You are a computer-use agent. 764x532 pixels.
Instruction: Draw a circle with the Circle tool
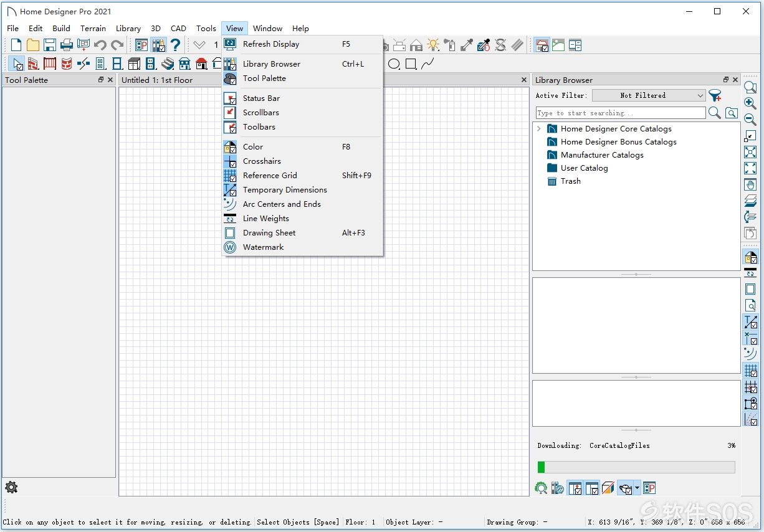click(x=394, y=64)
